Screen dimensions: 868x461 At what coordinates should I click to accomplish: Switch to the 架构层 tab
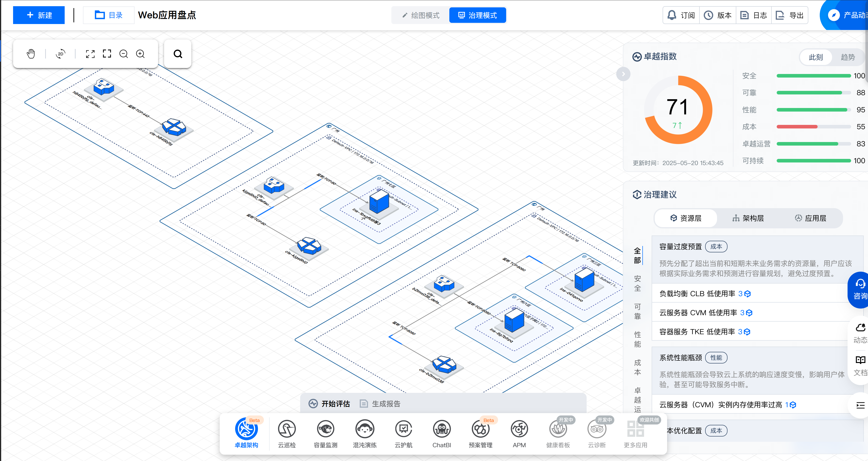(x=748, y=218)
